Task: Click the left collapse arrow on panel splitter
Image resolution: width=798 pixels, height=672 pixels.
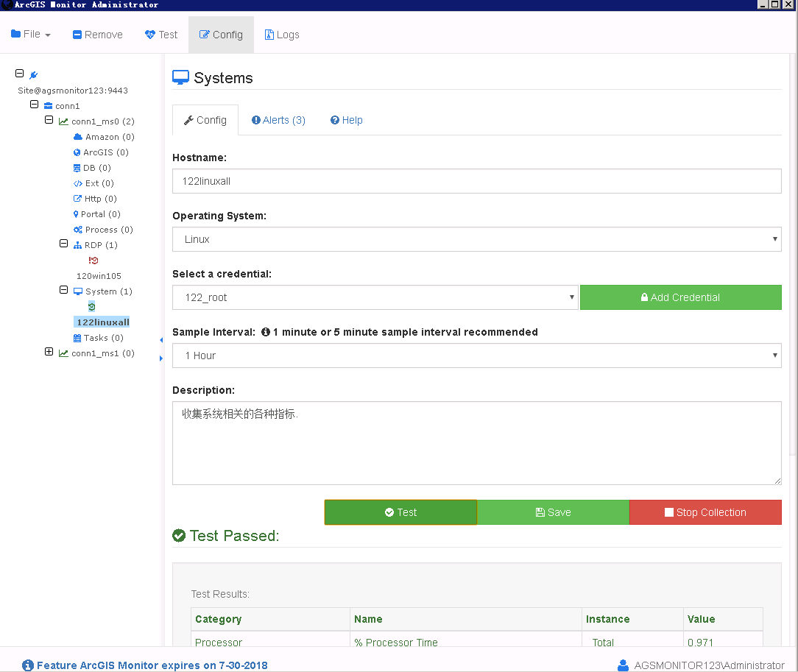Action: 161,340
